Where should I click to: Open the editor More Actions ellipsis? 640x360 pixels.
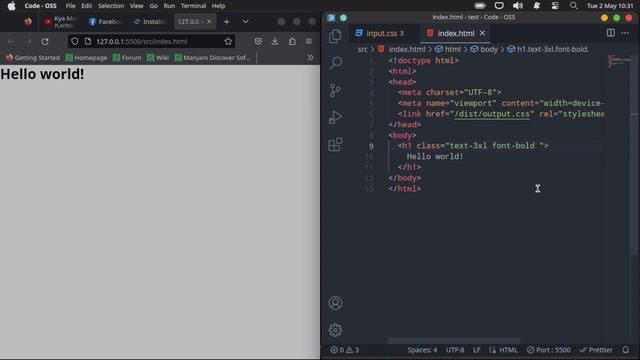(x=625, y=33)
